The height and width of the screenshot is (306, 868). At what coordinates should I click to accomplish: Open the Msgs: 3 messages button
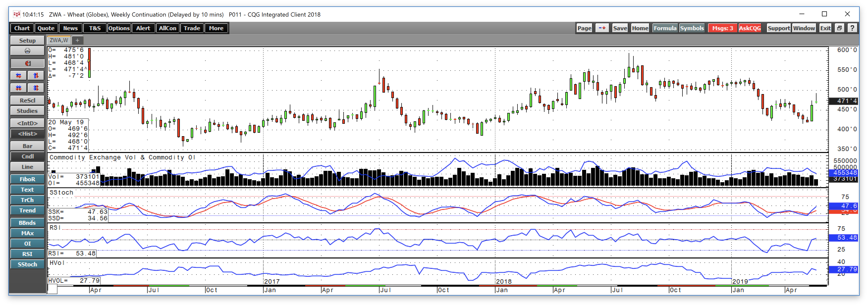click(x=722, y=28)
